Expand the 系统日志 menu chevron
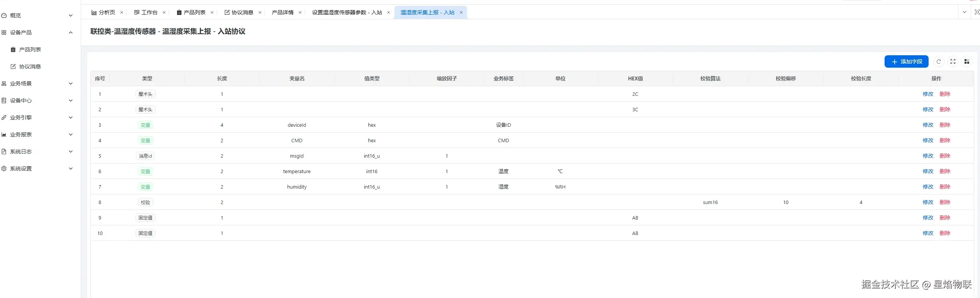Image resolution: width=980 pixels, height=298 pixels. click(71, 152)
